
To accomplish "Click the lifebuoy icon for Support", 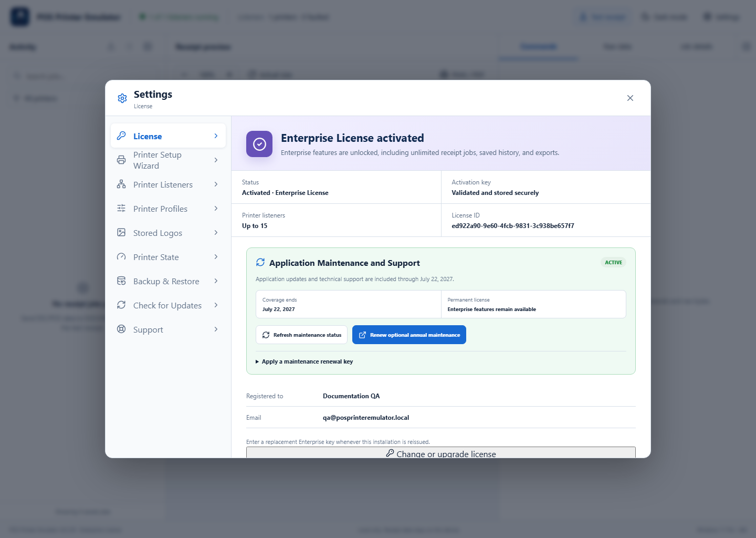I will pyautogui.click(x=121, y=329).
